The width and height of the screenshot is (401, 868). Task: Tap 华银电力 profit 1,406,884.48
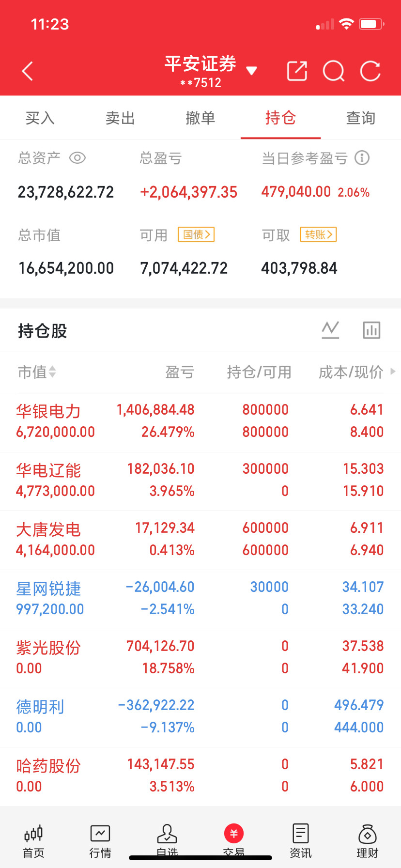[155, 410]
